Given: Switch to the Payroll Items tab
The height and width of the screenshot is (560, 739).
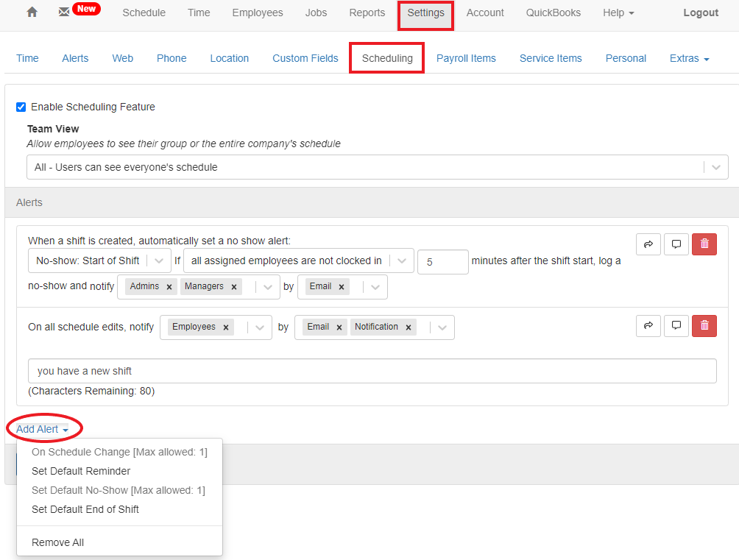Looking at the screenshot, I should (x=466, y=58).
